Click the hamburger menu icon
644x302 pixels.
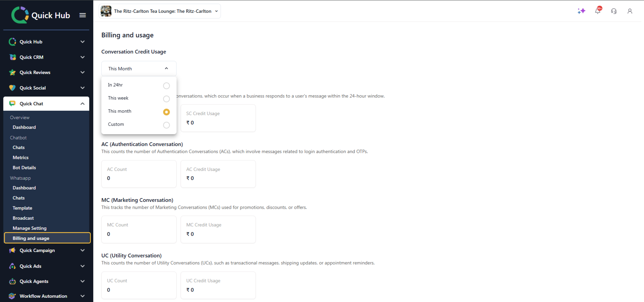[83, 15]
